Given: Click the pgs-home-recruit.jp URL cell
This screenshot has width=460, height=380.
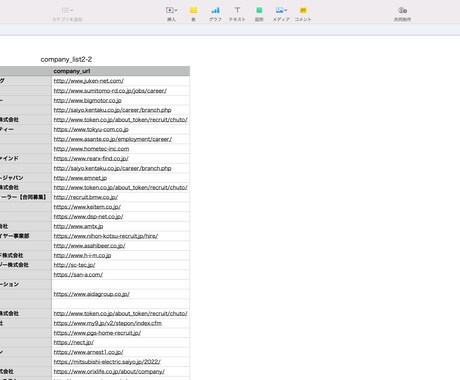Looking at the screenshot, I should click(x=121, y=333).
